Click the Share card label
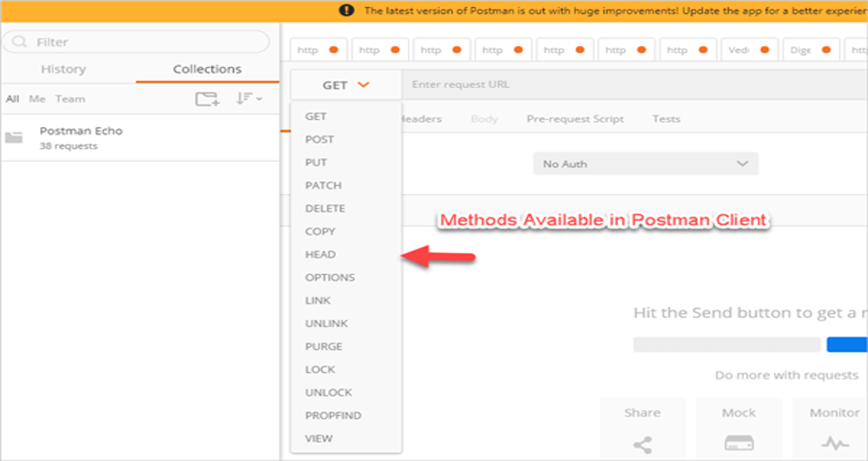Viewport: 868px width, 461px height. click(x=642, y=413)
